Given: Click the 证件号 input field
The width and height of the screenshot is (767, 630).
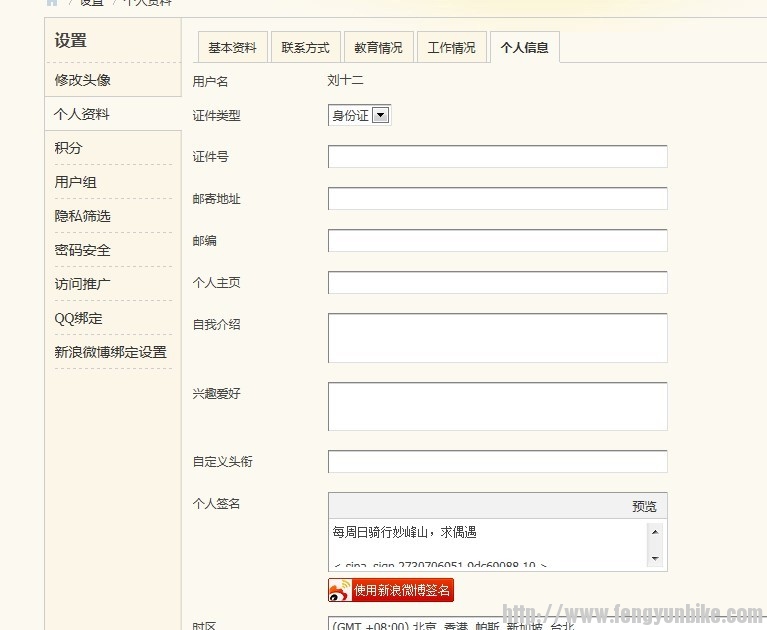Looking at the screenshot, I should point(497,157).
